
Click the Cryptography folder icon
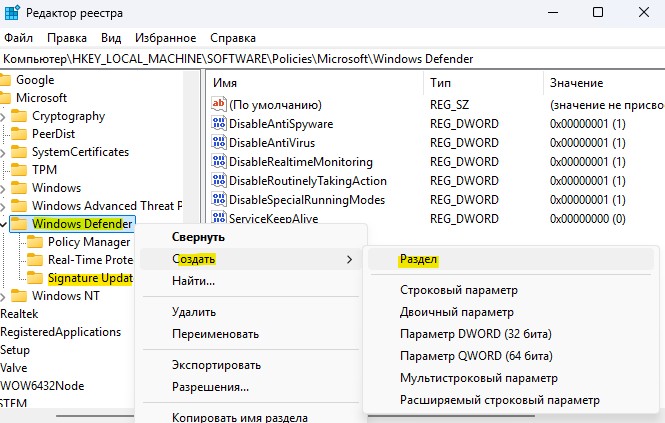tap(19, 116)
